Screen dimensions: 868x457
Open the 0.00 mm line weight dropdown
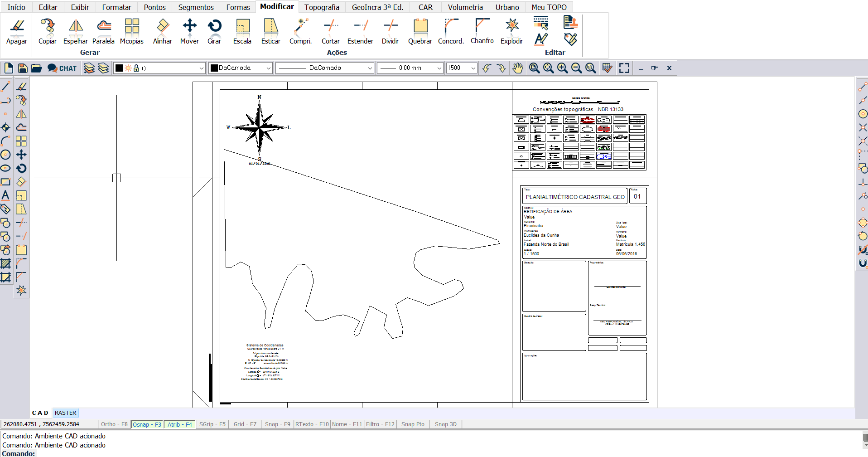click(439, 68)
